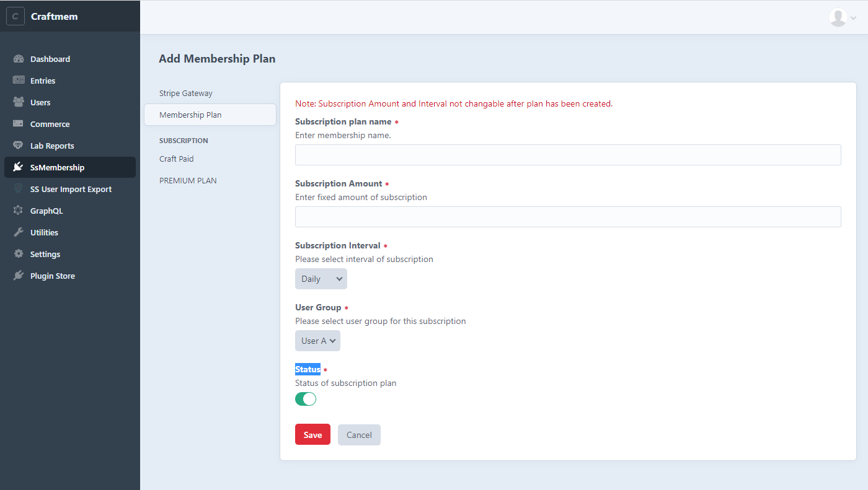Viewport: 868px width, 490px height.
Task: Click the Add Membership Plan heading
Action: [x=217, y=59]
